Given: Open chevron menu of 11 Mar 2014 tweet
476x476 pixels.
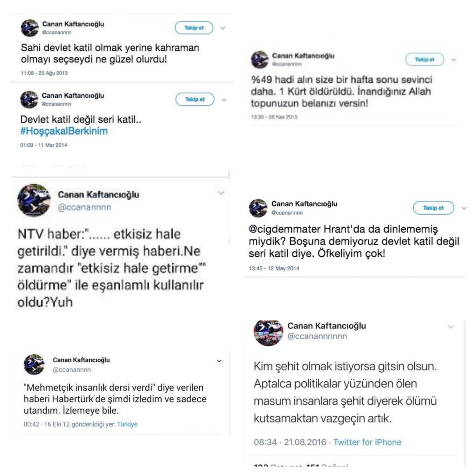Looking at the screenshot, I should point(224,100).
